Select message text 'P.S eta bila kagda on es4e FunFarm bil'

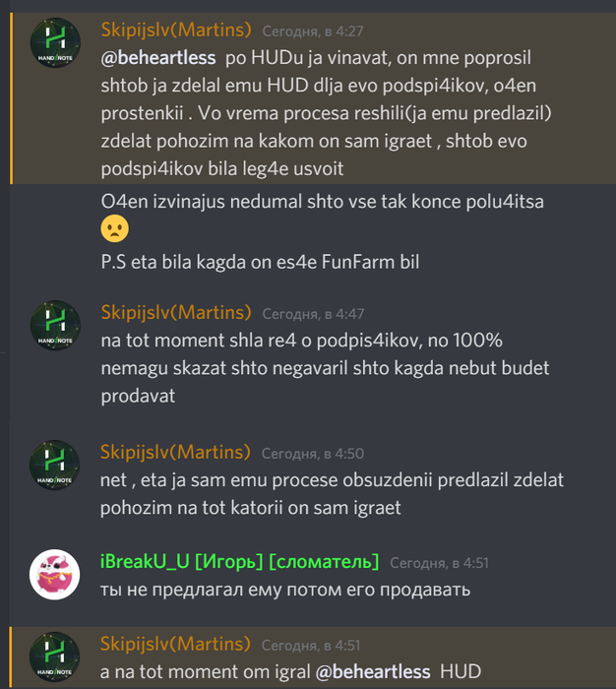(x=260, y=262)
